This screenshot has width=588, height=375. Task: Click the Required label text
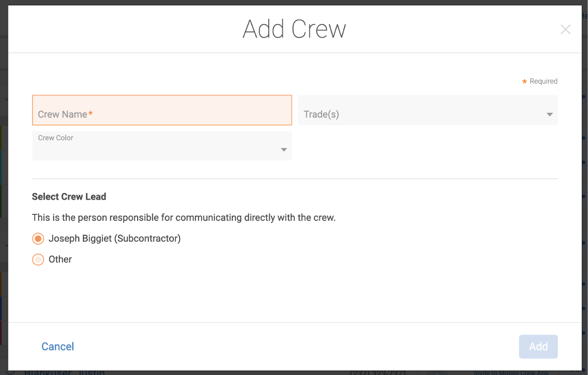[543, 81]
